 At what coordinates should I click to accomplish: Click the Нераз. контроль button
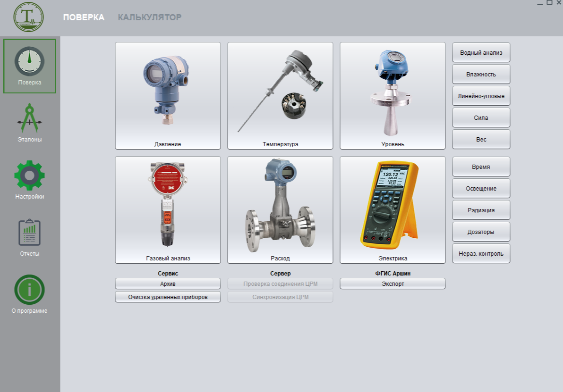pyautogui.click(x=481, y=253)
